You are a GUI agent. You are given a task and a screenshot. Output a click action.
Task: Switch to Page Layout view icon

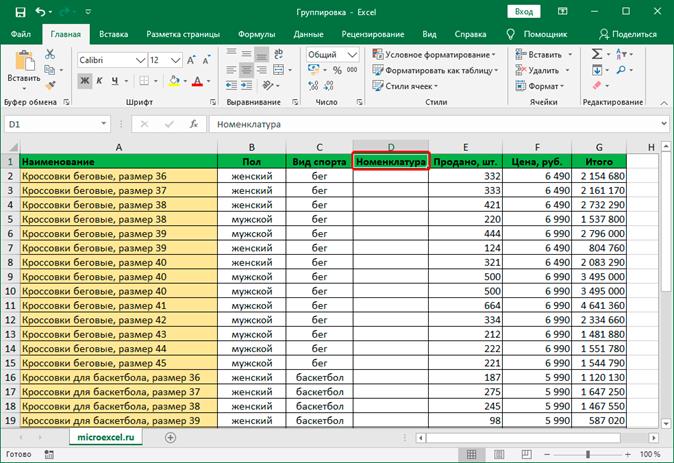(499, 454)
